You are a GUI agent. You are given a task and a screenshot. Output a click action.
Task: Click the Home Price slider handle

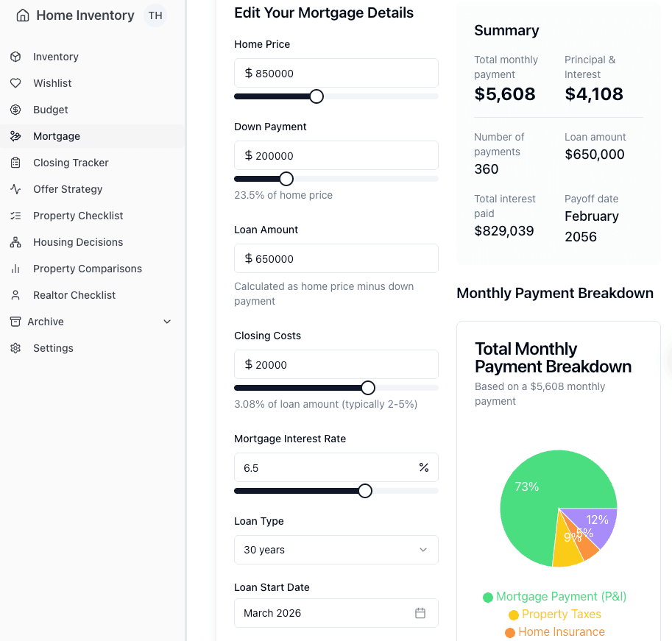coord(316,96)
